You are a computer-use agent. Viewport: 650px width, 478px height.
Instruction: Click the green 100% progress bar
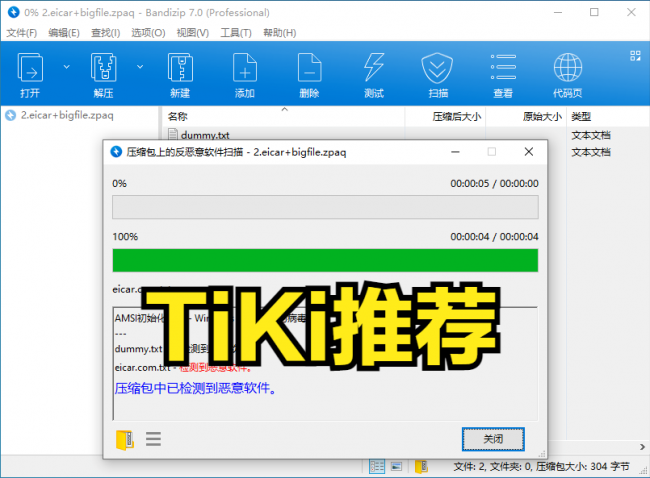point(325,260)
